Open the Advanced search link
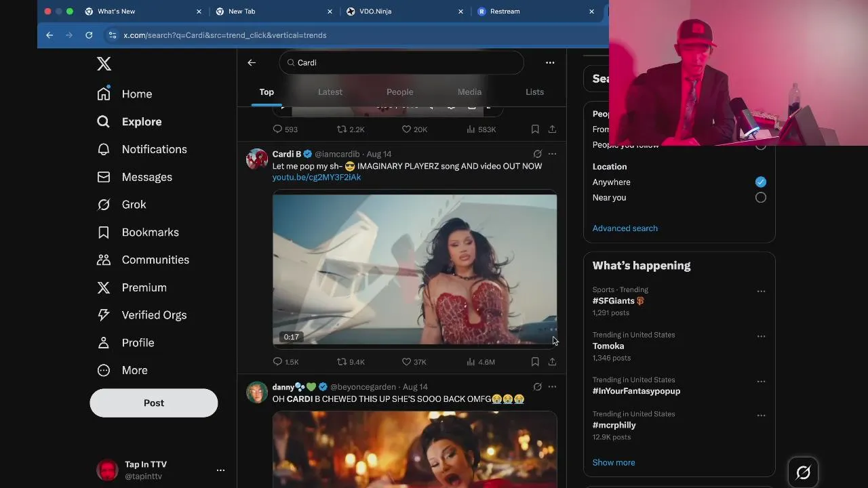Image resolution: width=868 pixels, height=488 pixels. 625,228
